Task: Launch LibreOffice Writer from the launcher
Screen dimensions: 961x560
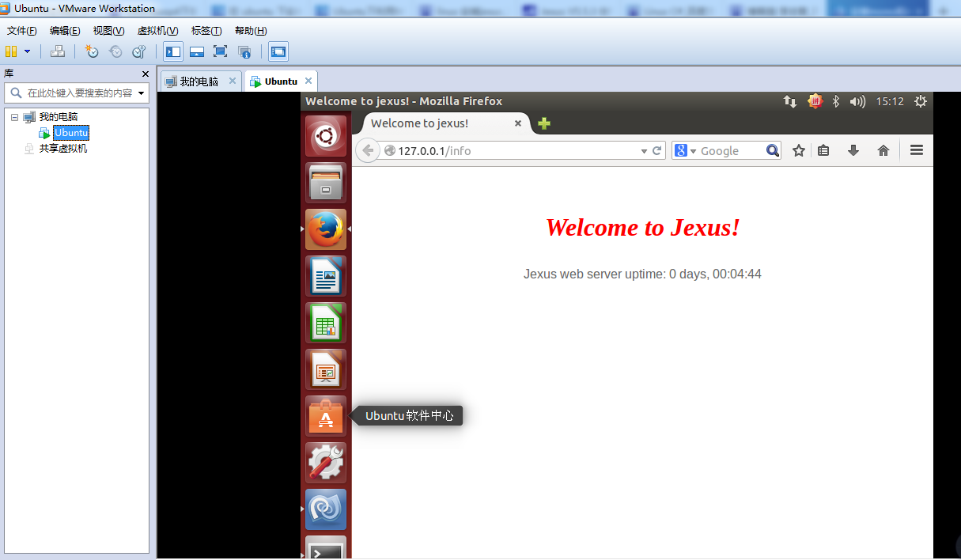Action: [326, 276]
